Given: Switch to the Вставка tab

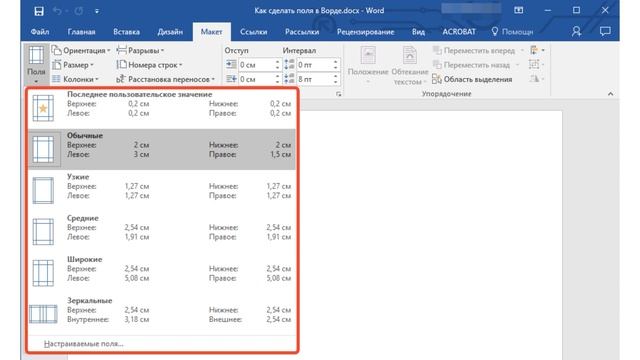Looking at the screenshot, I should click(127, 32).
